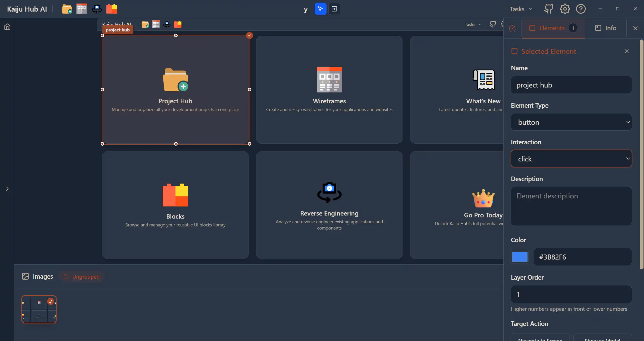Image resolution: width=644 pixels, height=341 pixels.
Task: Click the Project Hub folder icon in canvas
Action: click(175, 80)
